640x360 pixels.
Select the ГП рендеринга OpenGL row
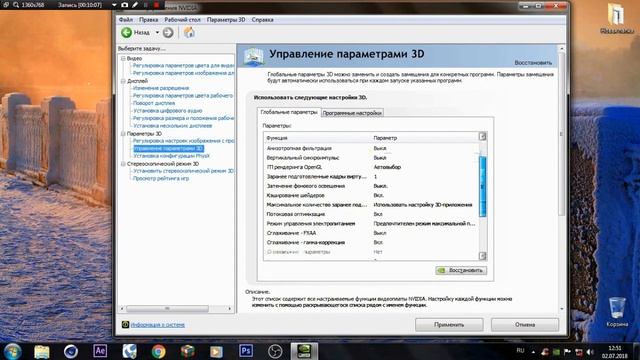[x=371, y=167]
